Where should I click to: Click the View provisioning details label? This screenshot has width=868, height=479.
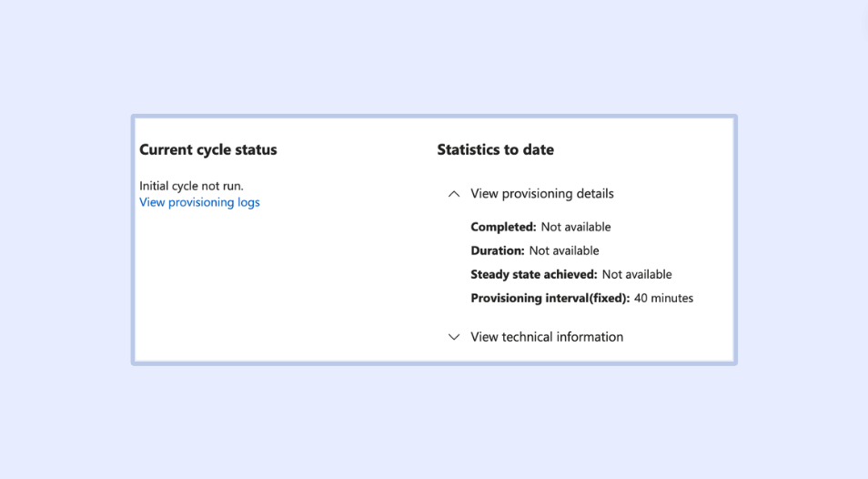(x=541, y=194)
